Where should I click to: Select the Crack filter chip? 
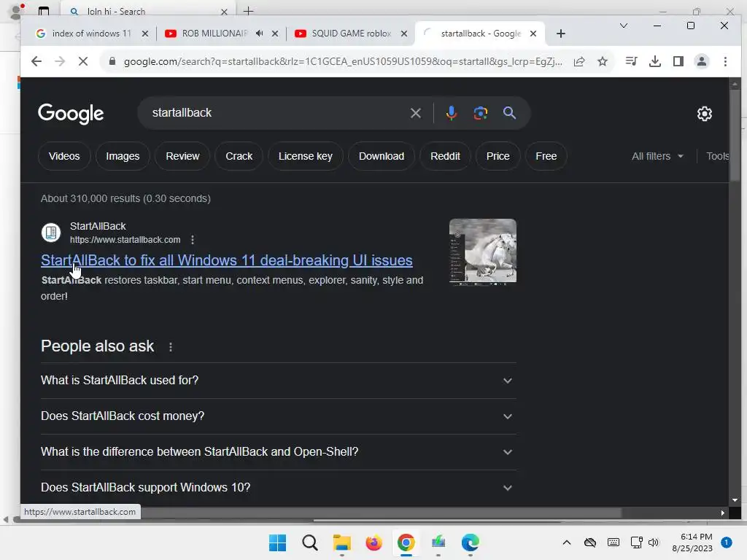pyautogui.click(x=239, y=156)
